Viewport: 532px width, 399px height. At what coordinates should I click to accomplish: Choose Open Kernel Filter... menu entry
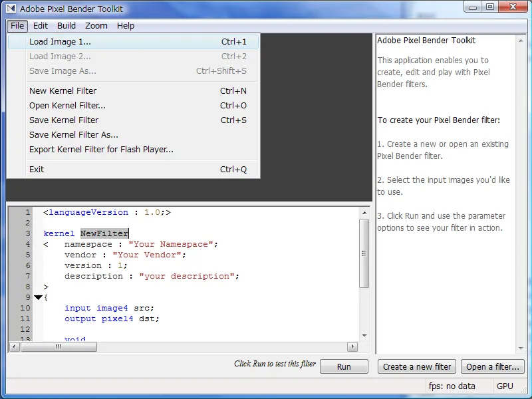(x=134, y=106)
